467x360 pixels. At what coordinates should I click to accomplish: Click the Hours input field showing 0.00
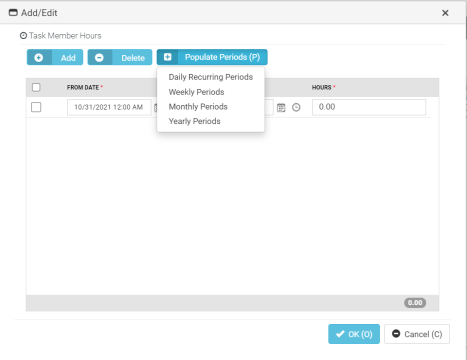(369, 107)
